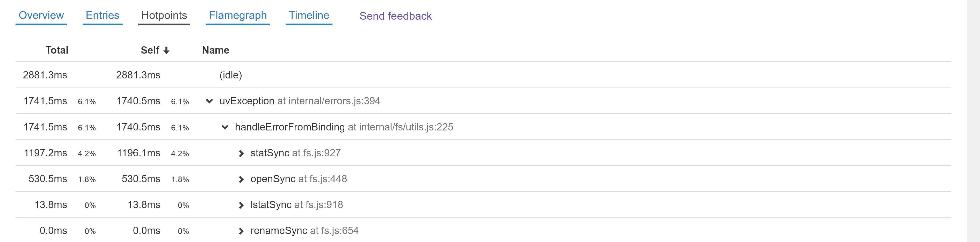Screen dimensions: 980x242
Task: Expand the statSync row chevron
Action: click(x=241, y=153)
